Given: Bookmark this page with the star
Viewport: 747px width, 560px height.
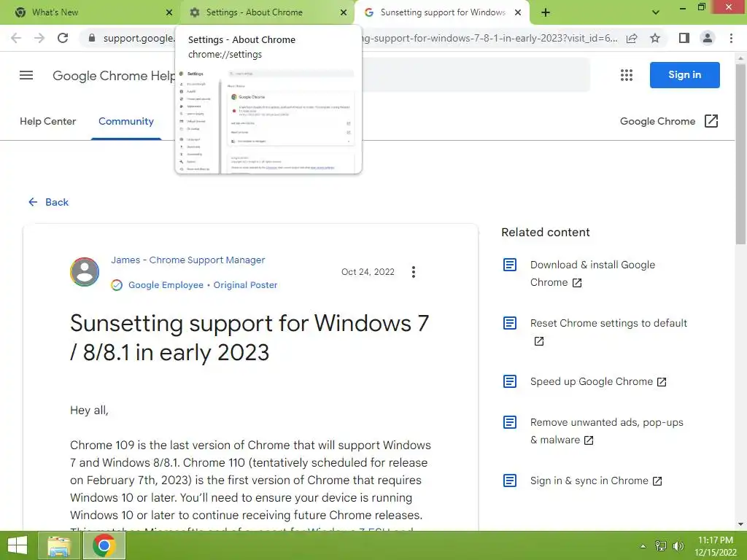Looking at the screenshot, I should (x=655, y=38).
